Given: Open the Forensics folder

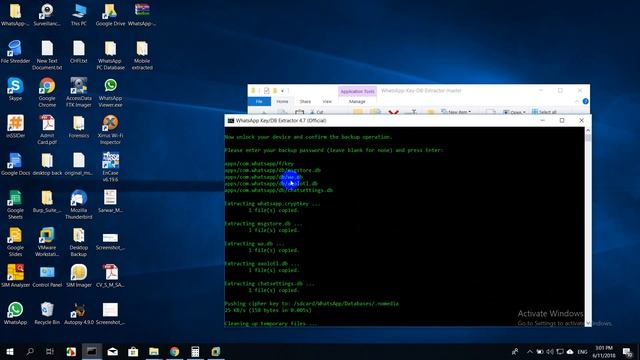Looking at the screenshot, I should [x=78, y=127].
